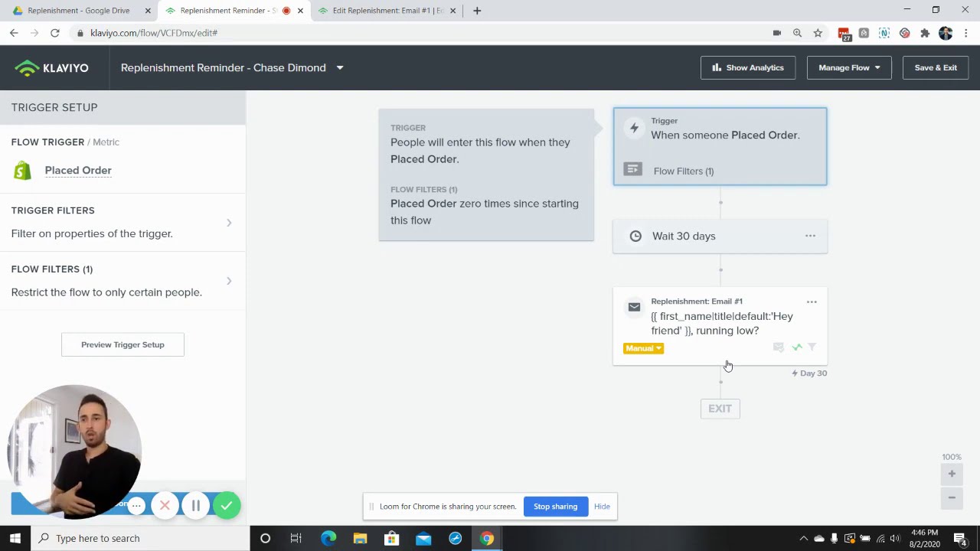Viewport: 980px width, 551px height.
Task: Click the Klaviyo logo in header
Action: (51, 68)
